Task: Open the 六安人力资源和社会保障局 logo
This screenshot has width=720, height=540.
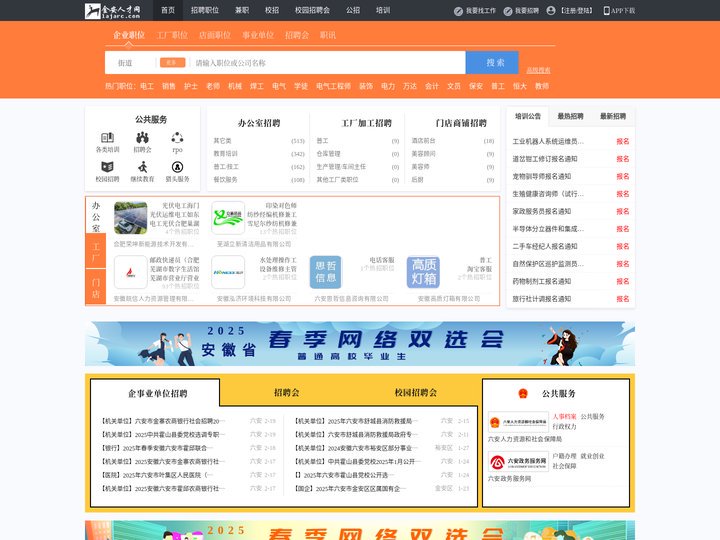Action: (x=518, y=422)
